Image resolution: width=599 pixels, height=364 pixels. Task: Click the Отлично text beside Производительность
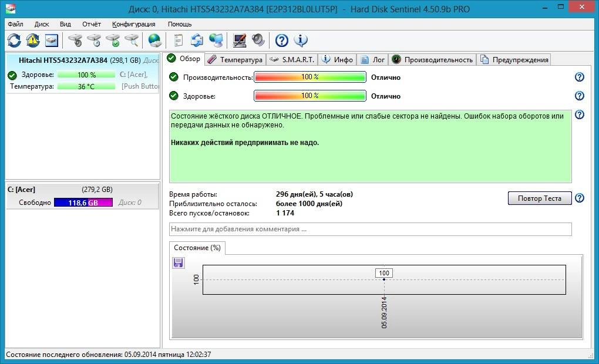386,77
